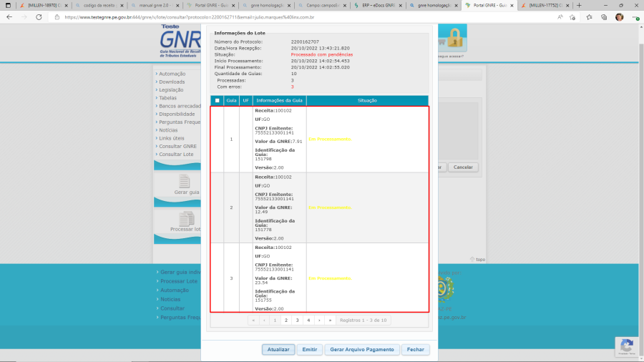The width and height of the screenshot is (644, 362).
Task: Switch to the 'ERP – eDocs GNRE' tab
Action: click(x=377, y=5)
